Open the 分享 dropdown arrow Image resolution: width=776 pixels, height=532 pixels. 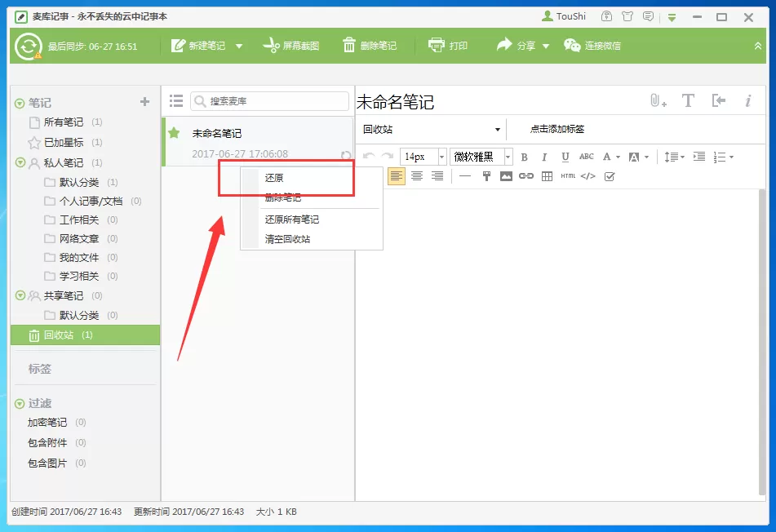(x=546, y=46)
